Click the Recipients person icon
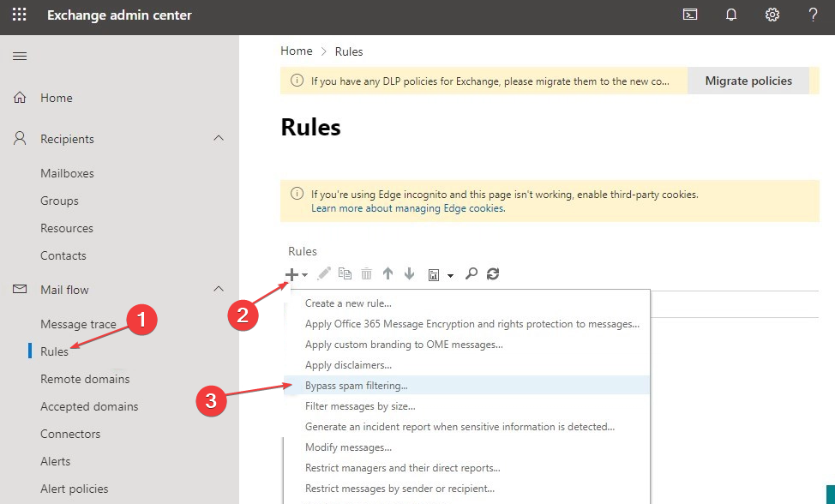Image resolution: width=835 pixels, height=504 pixels. (x=20, y=138)
